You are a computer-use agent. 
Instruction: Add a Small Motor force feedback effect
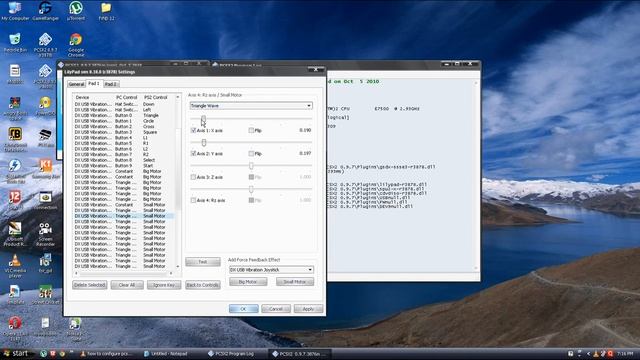[x=295, y=282]
